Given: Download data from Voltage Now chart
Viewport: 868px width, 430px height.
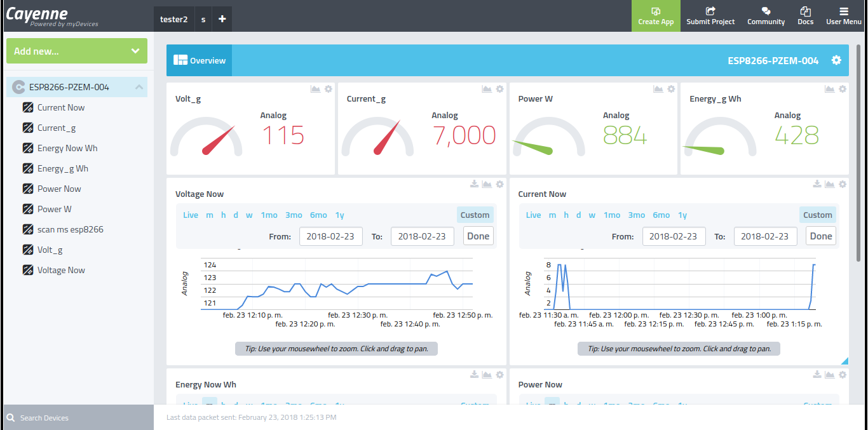Looking at the screenshot, I should coord(474,184).
